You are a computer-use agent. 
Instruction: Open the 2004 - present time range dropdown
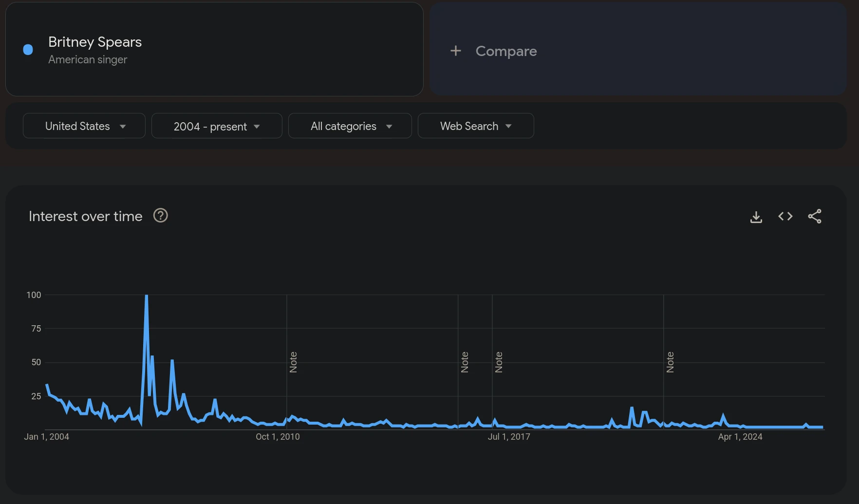point(217,126)
